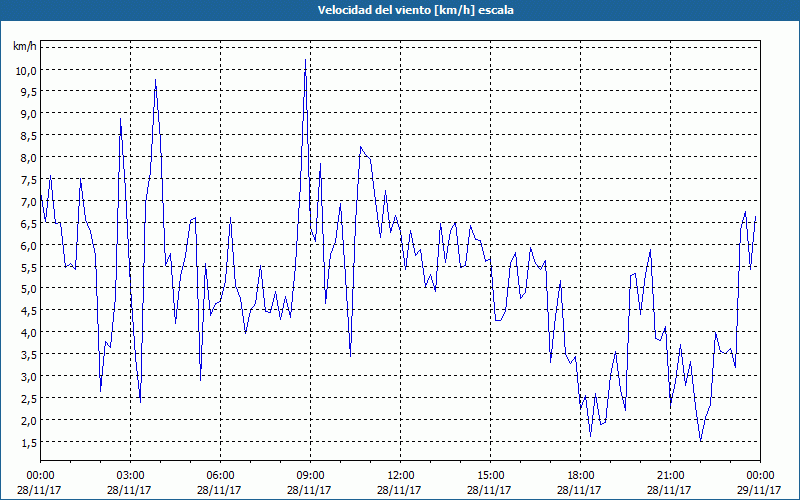Select the '5,5' y-axis value
Viewport: 800px width, 500px height.
28,267
